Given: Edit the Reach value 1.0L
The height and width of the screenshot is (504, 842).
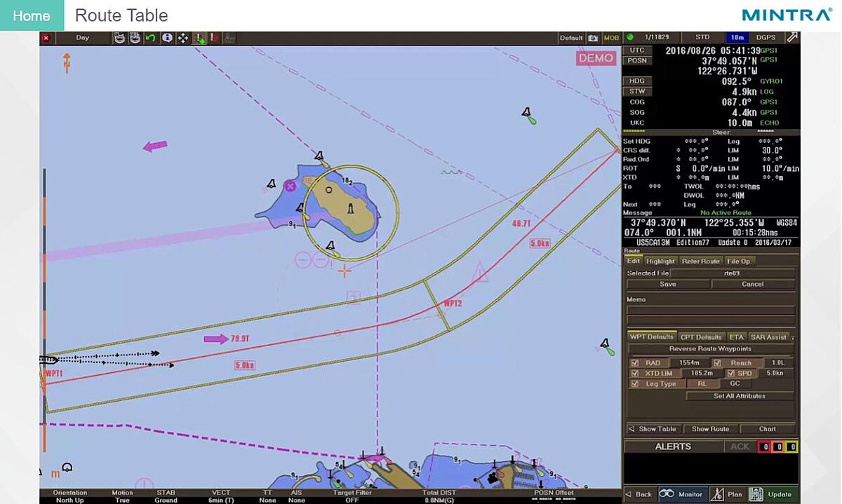Looking at the screenshot, I should click(x=778, y=363).
